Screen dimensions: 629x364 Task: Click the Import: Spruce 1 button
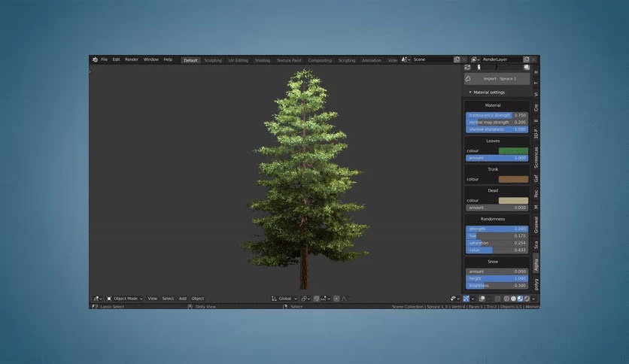click(x=497, y=78)
